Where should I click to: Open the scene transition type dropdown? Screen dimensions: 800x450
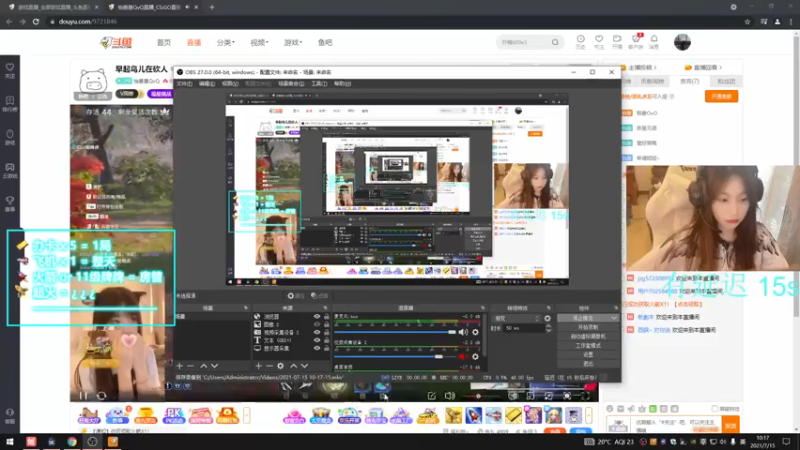(516, 318)
